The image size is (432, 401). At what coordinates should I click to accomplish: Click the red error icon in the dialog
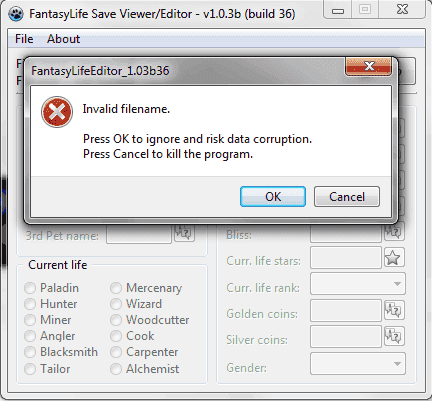point(57,112)
